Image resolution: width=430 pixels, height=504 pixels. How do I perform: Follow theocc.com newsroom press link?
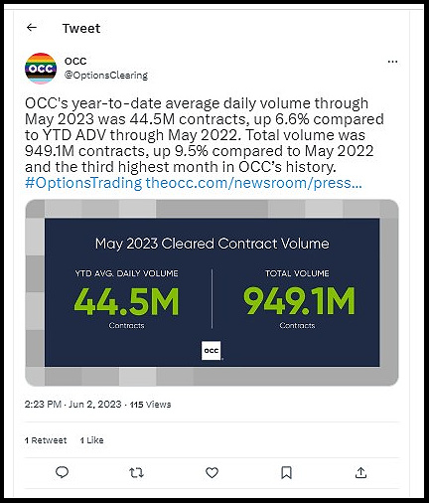(x=253, y=183)
